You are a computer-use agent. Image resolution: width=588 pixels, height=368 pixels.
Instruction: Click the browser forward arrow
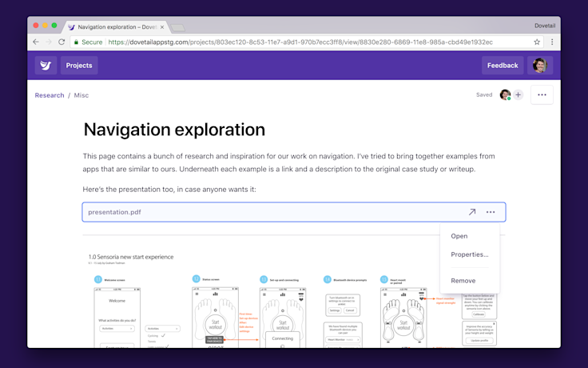tap(49, 42)
